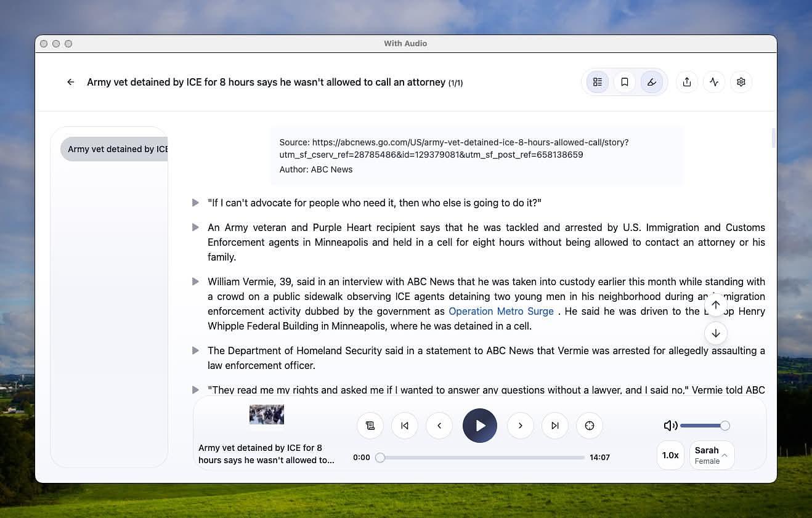The width and height of the screenshot is (812, 518).
Task: Click the back arrow beside the article title
Action: (x=71, y=82)
